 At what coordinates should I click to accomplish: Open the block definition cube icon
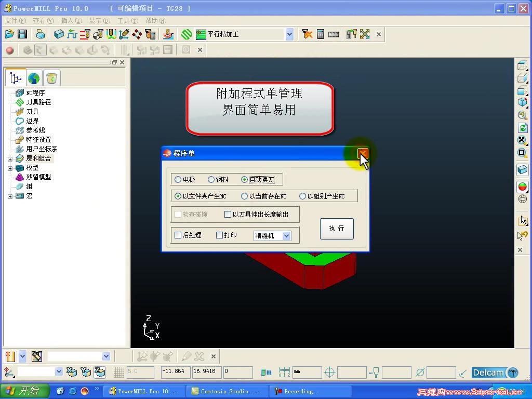[x=59, y=34]
